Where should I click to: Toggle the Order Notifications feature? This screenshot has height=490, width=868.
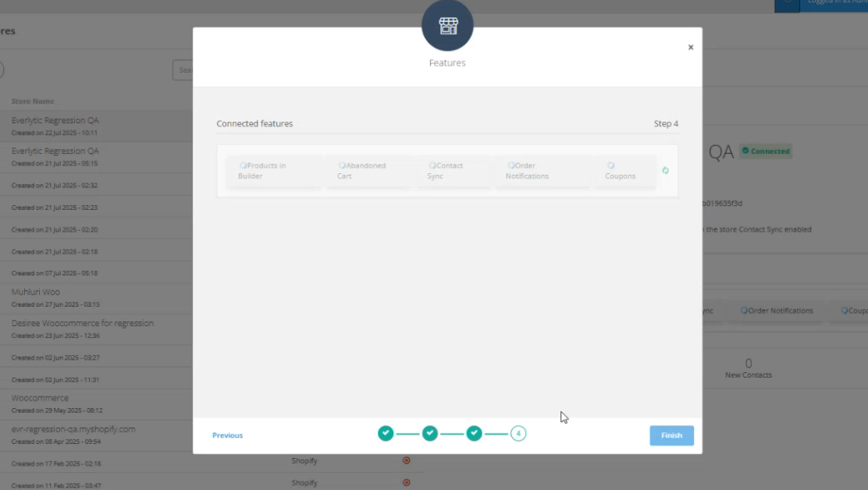tap(541, 171)
